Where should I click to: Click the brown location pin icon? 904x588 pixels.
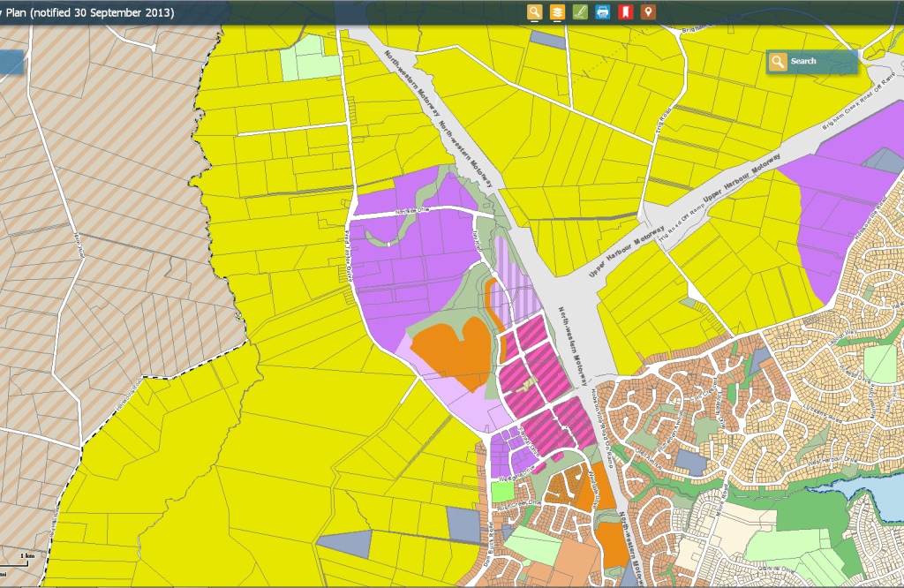coord(648,12)
